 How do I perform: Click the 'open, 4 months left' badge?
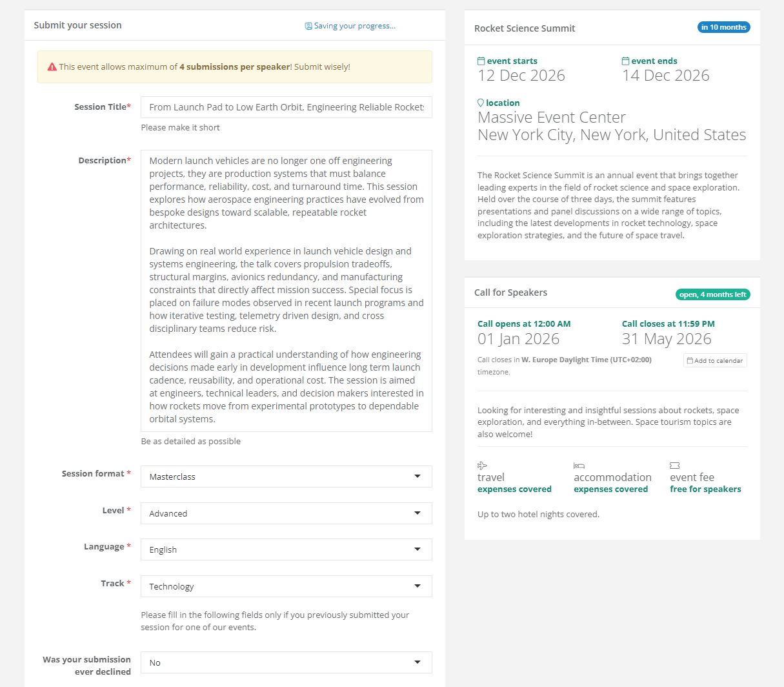tap(712, 294)
